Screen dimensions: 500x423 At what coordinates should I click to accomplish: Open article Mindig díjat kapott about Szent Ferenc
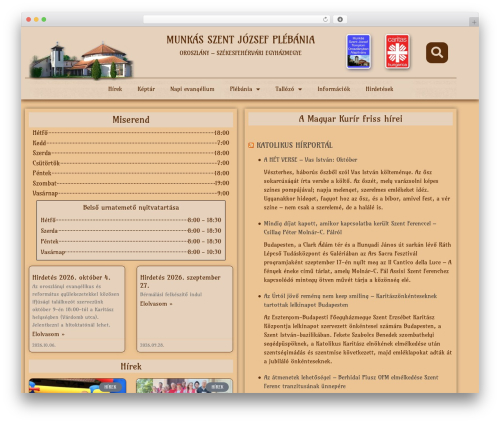pos(350,228)
